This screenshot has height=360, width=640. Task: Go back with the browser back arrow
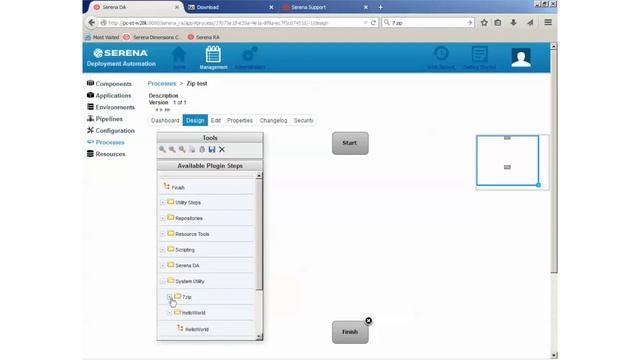91,23
